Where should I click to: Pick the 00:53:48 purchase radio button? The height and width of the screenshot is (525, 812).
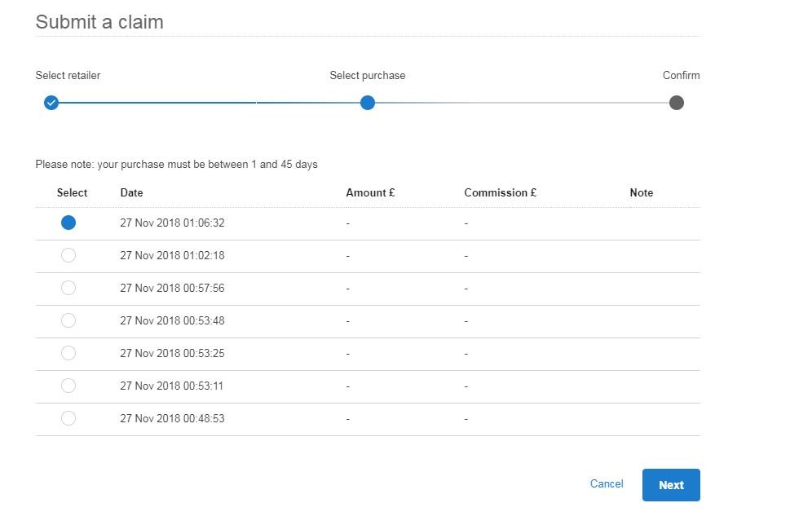[x=68, y=320]
